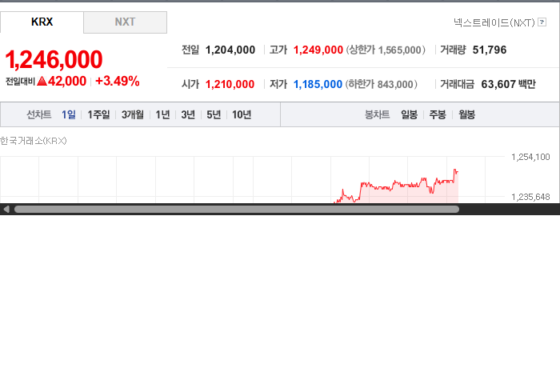Open the 넥스트레이드(NXT) help icon
The width and height of the screenshot is (560, 392).
(x=542, y=22)
